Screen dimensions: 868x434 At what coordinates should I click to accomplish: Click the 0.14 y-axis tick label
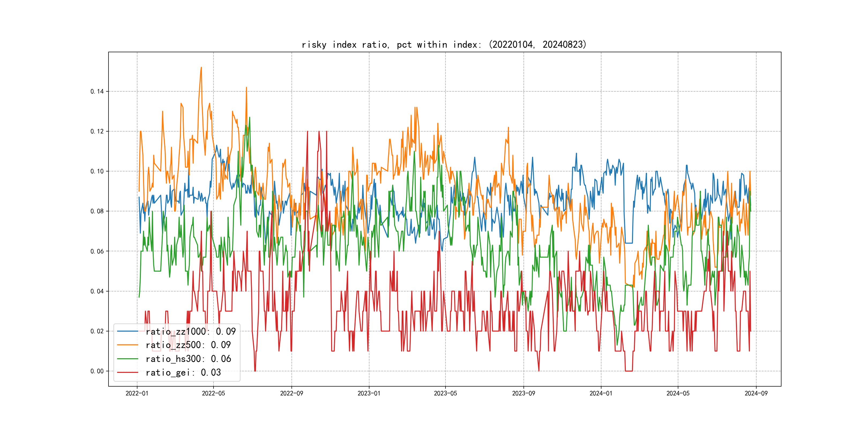tap(97, 91)
